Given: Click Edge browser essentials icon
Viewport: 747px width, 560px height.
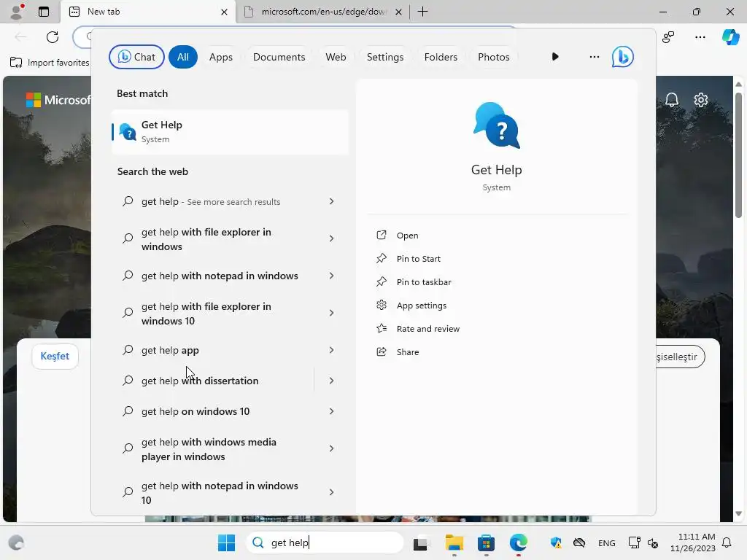Looking at the screenshot, I should point(668,36).
